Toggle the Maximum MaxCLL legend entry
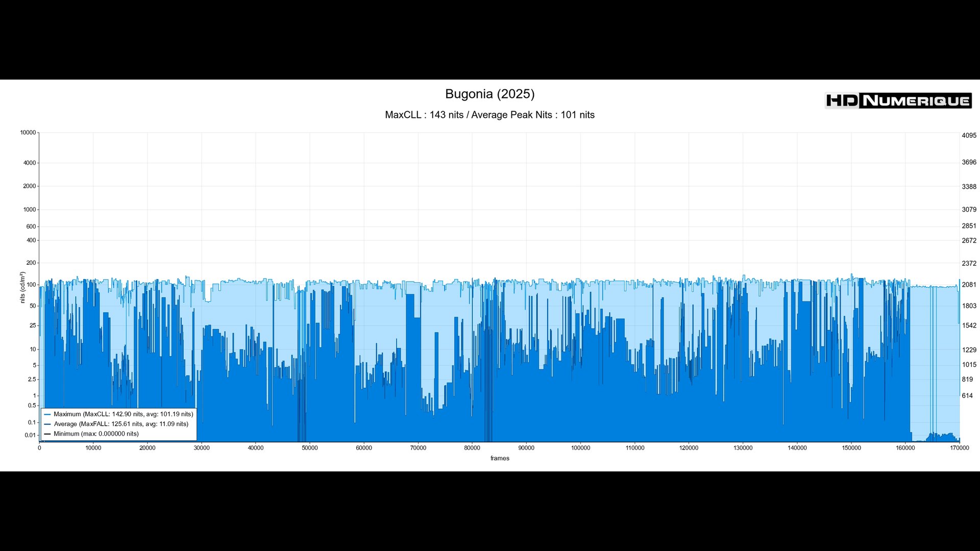The width and height of the screenshot is (980, 551). click(123, 414)
